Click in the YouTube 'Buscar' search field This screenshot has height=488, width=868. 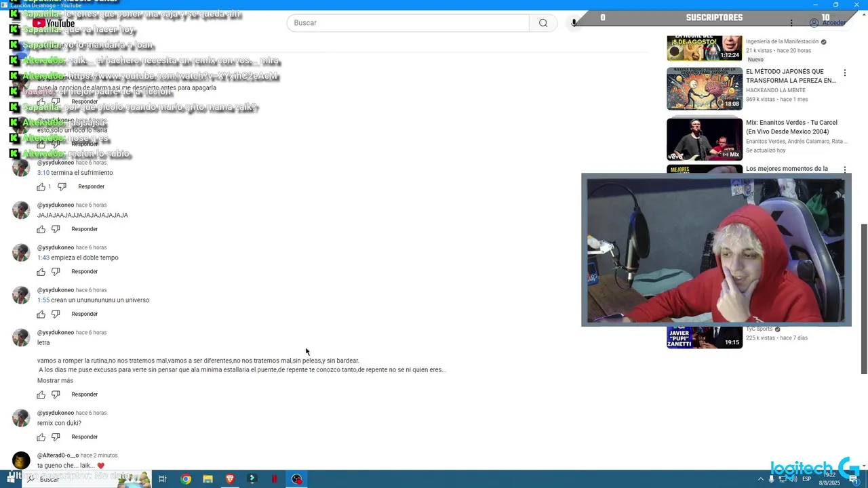[x=408, y=23]
